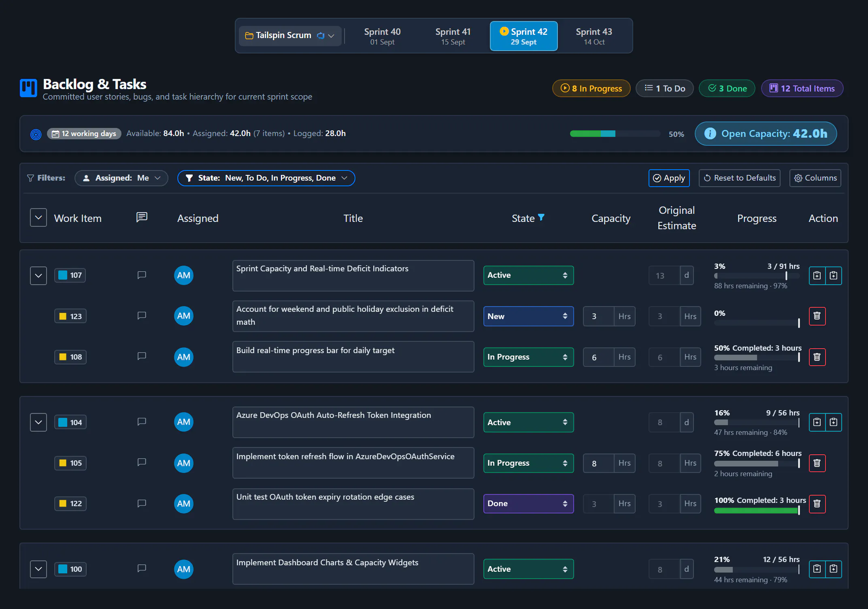The width and height of the screenshot is (868, 609).
Task: Click the 8 In Progress badge
Action: (x=591, y=88)
